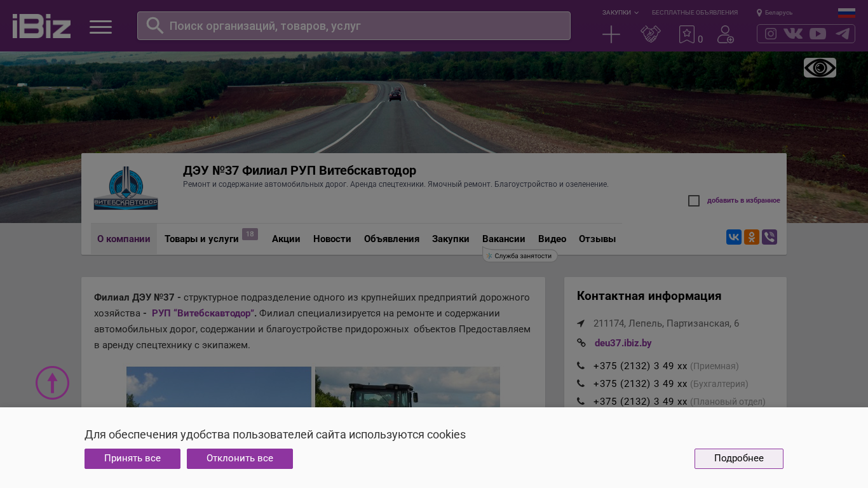Click Бесплатные объявления link
This screenshot has width=868, height=488.
click(x=695, y=13)
